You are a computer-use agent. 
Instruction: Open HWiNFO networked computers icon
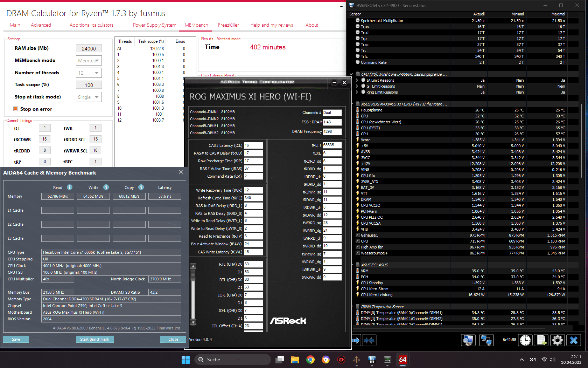tap(486, 340)
